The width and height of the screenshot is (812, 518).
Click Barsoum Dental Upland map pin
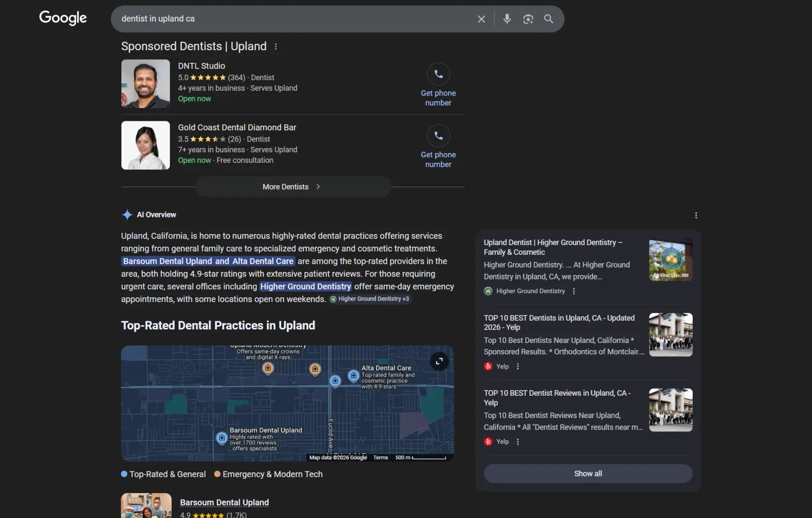click(222, 437)
